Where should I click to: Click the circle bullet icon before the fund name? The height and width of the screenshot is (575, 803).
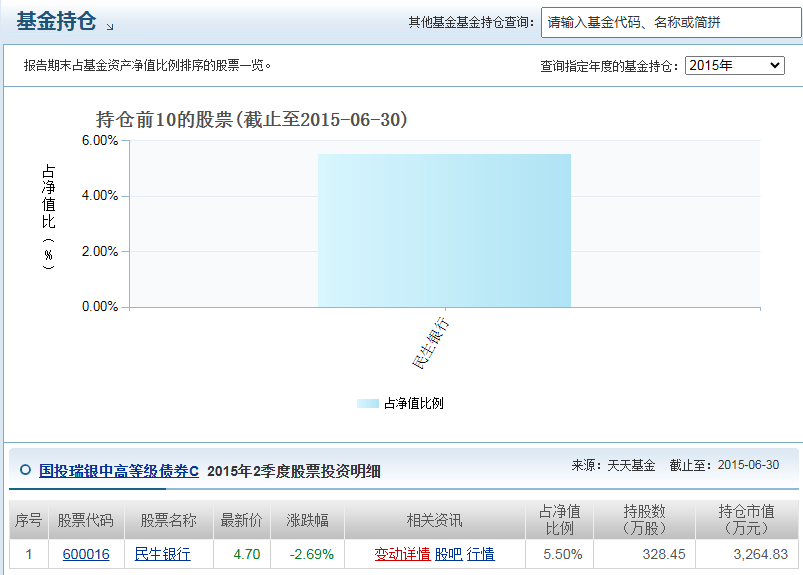click(x=25, y=470)
